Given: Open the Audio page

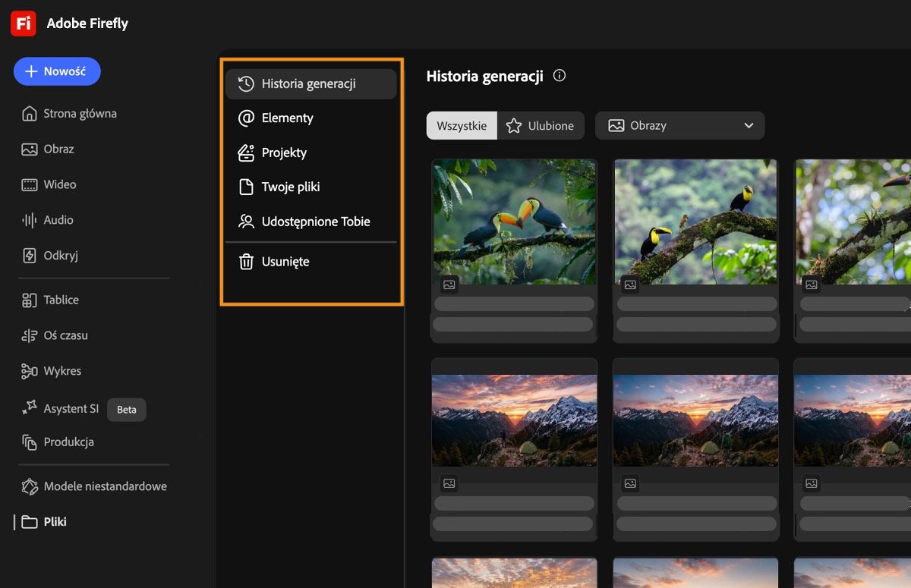Looking at the screenshot, I should [49, 220].
